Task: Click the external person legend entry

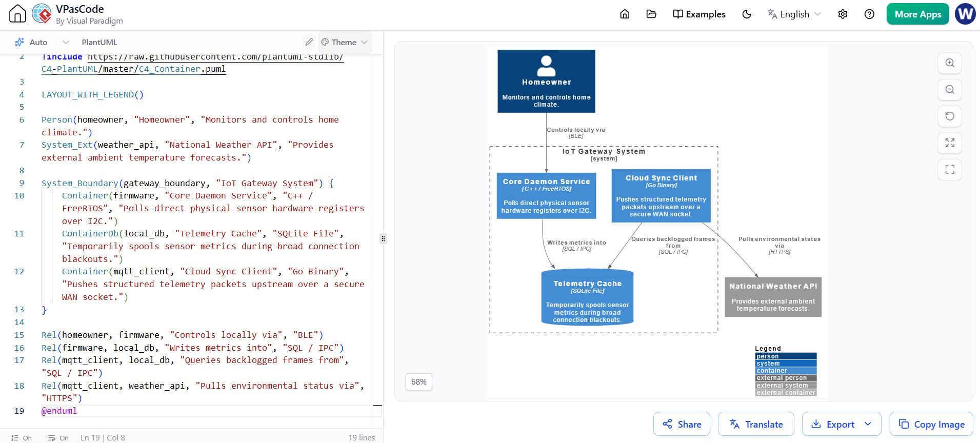Action: (x=786, y=378)
